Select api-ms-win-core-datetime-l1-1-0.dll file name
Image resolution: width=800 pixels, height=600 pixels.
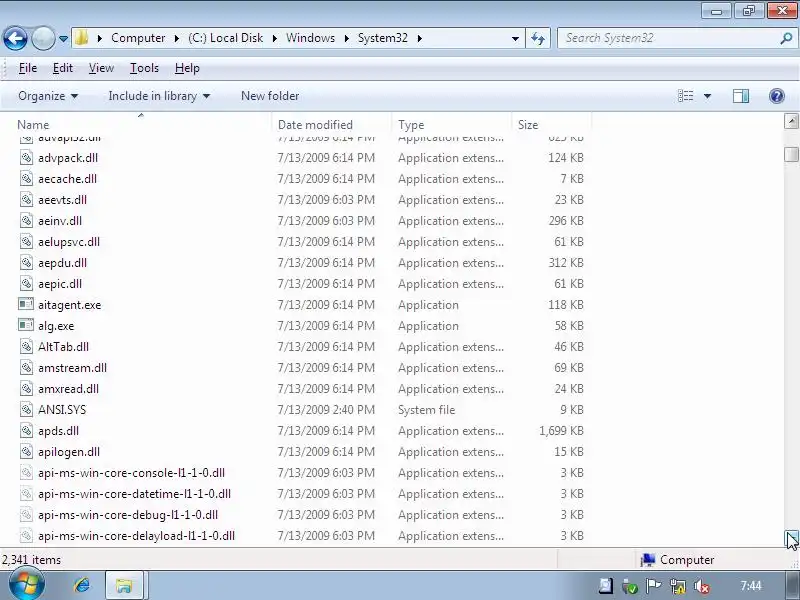(x=134, y=494)
